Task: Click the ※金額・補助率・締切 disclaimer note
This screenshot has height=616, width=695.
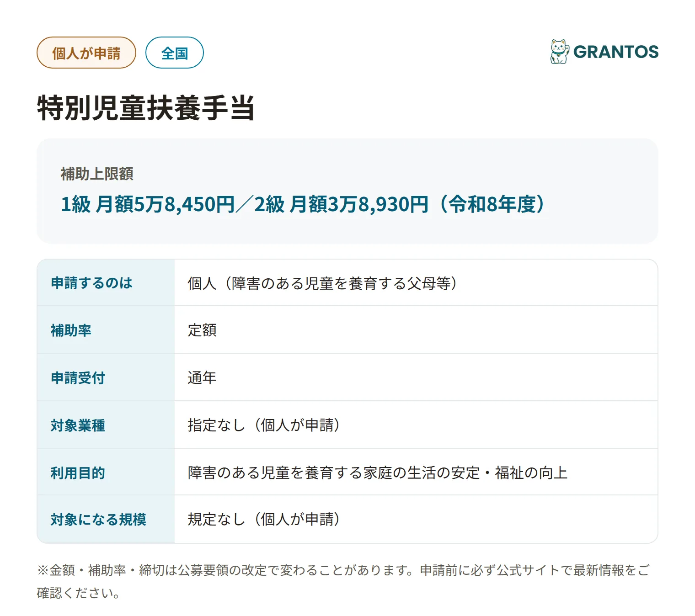Action: point(343,581)
